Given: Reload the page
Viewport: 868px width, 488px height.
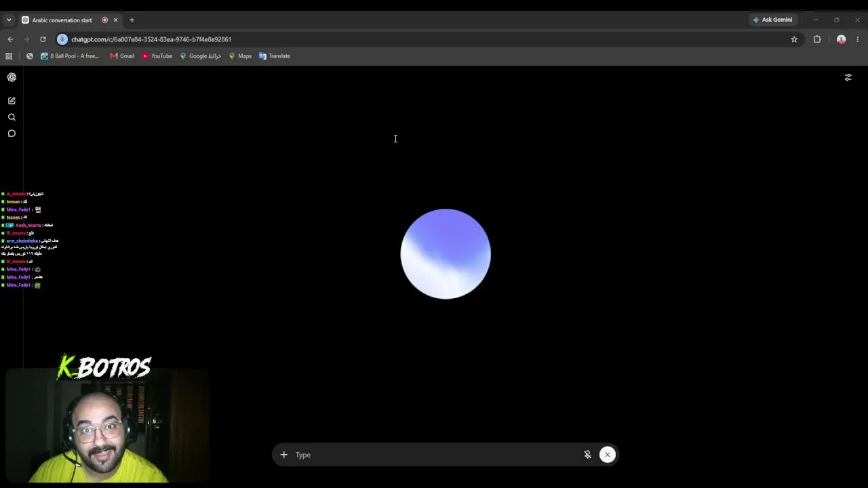Looking at the screenshot, I should (x=43, y=39).
